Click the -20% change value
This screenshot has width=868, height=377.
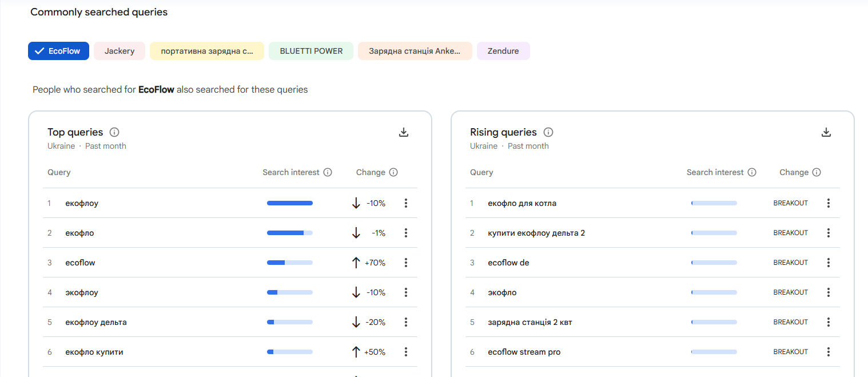[376, 322]
